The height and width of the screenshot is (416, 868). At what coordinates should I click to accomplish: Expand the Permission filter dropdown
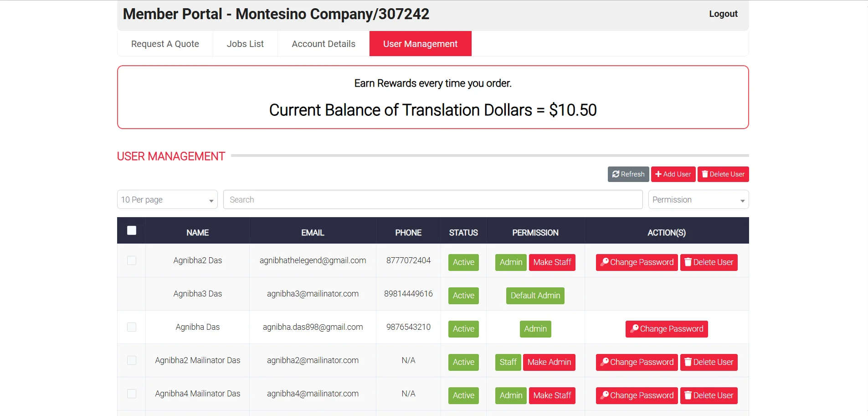698,200
